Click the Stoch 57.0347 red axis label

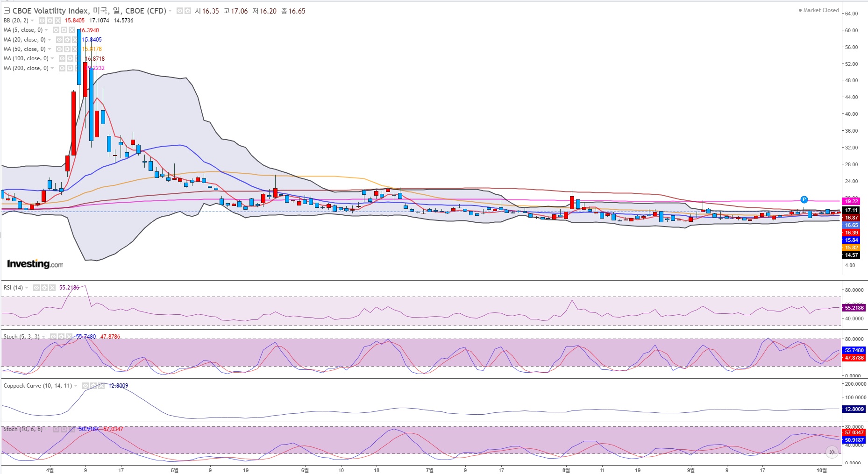(854, 432)
